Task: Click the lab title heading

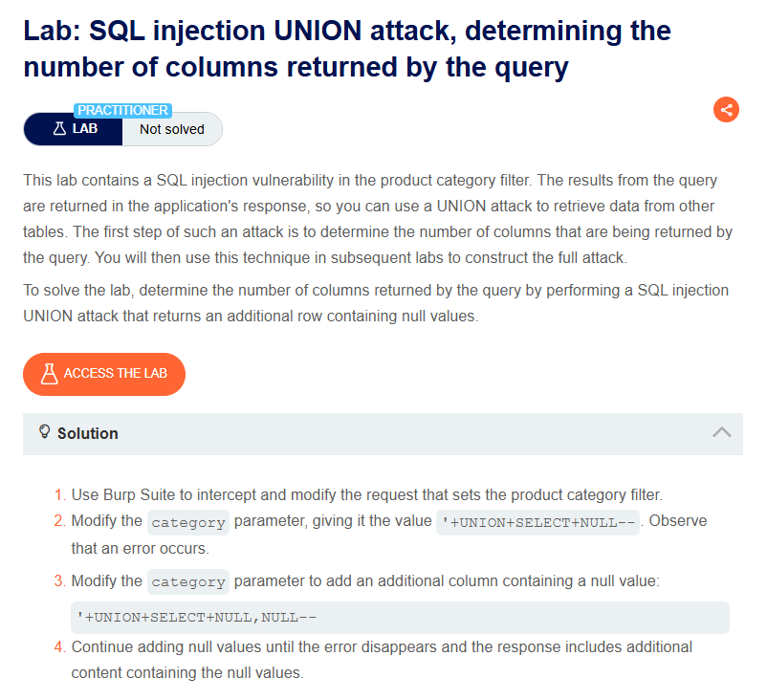Action: point(347,49)
